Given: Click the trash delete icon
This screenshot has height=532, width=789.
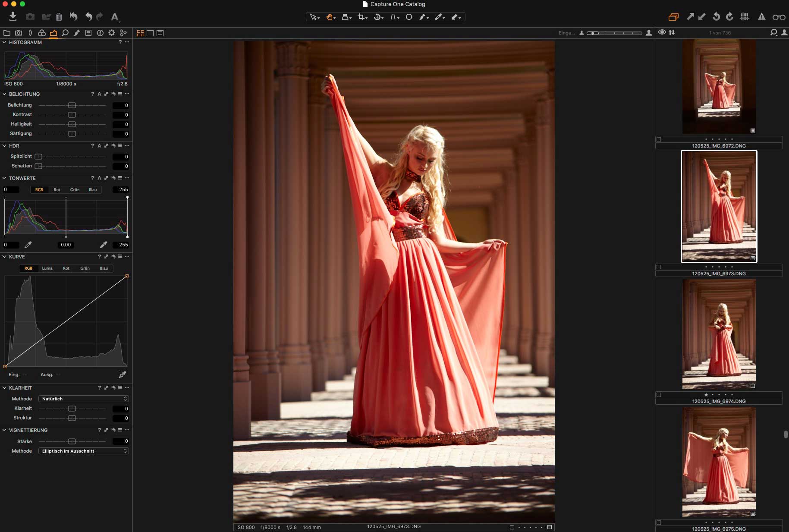Looking at the screenshot, I should (x=59, y=17).
